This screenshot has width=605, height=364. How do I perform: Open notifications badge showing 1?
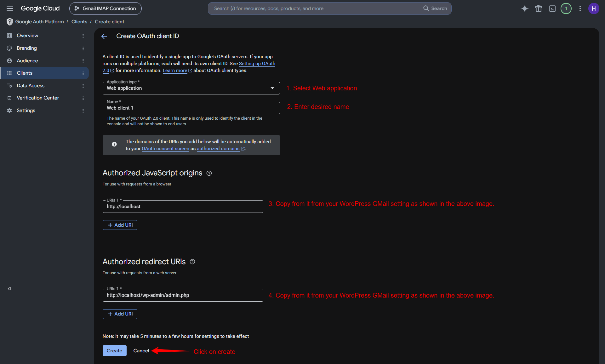[x=566, y=9]
